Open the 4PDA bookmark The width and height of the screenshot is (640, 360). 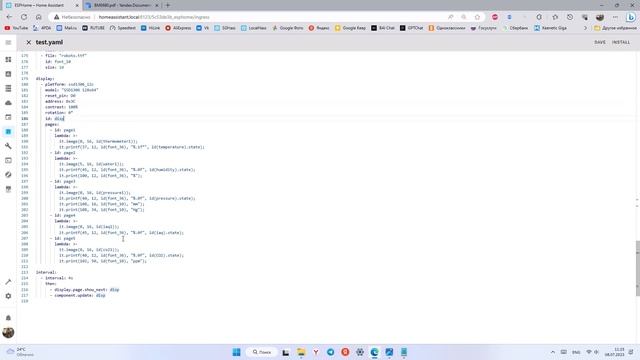[x=42, y=28]
